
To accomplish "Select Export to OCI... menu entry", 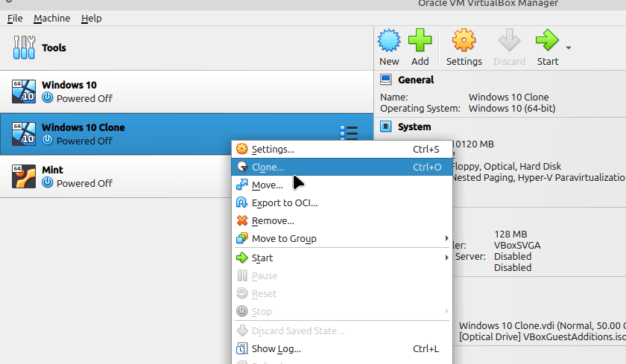I will pyautogui.click(x=342, y=202).
